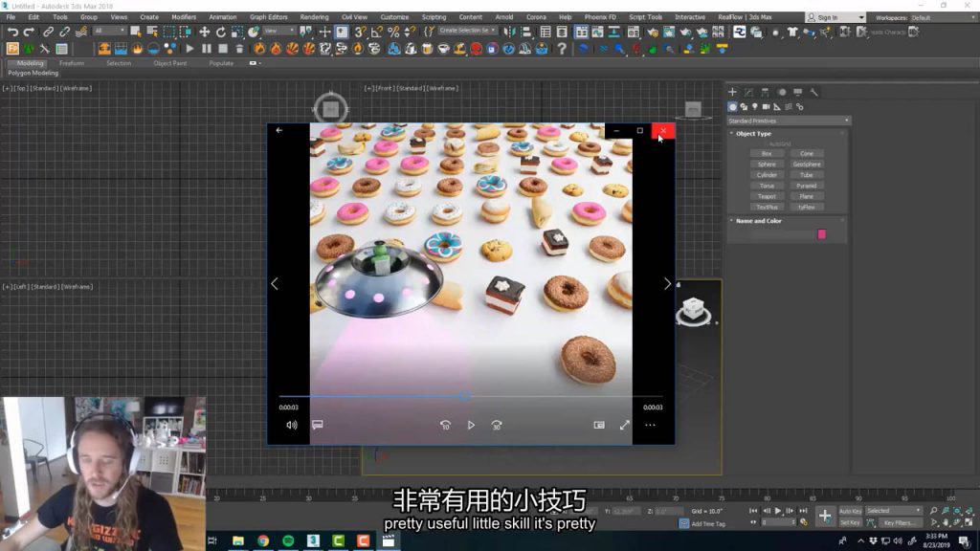980x551 pixels.
Task: Play the video in the media player
Action: (471, 425)
